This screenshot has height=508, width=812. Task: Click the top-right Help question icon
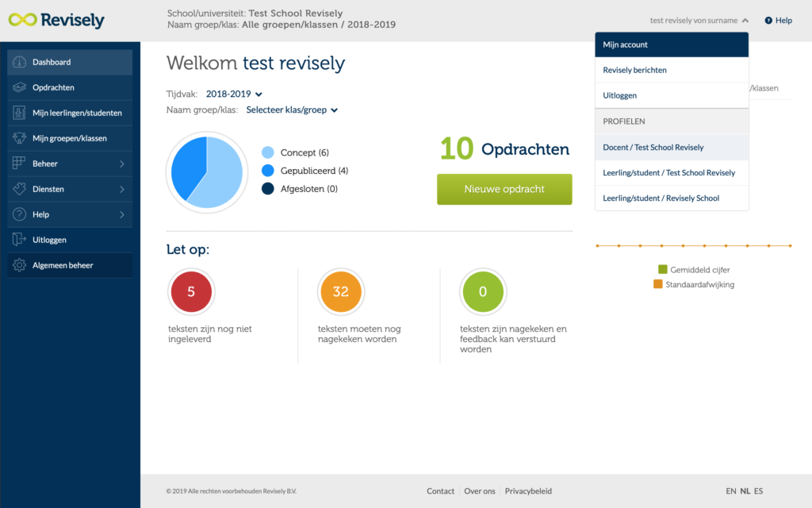[768, 21]
